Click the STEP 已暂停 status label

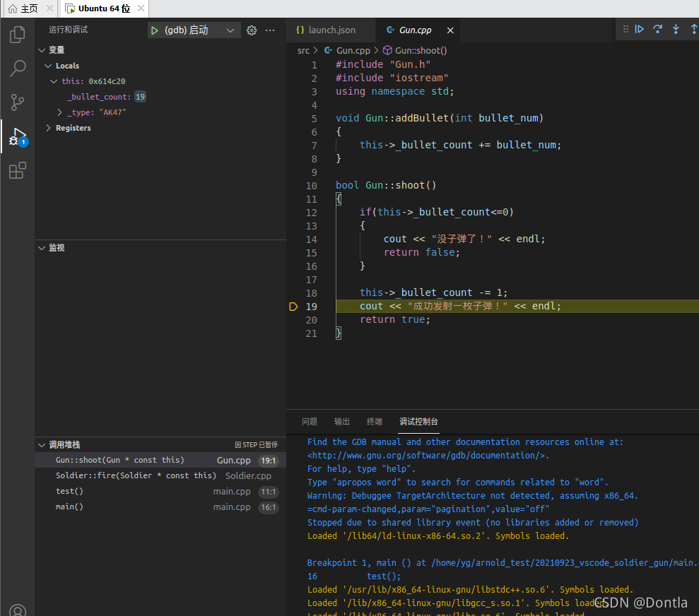pos(257,444)
